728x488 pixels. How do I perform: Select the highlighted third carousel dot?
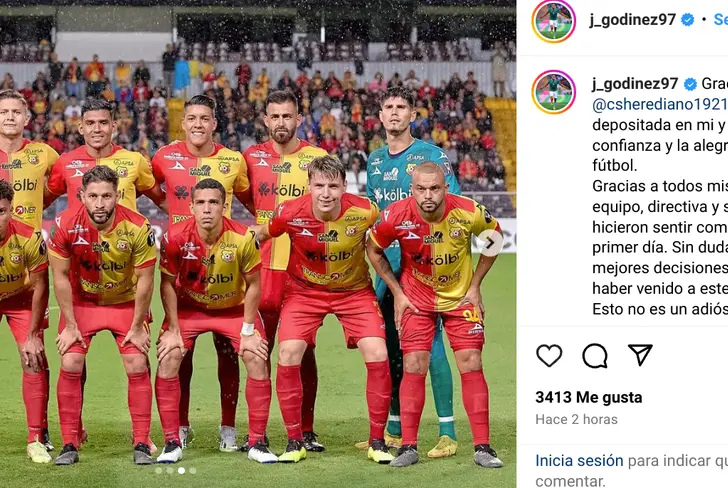181,470
